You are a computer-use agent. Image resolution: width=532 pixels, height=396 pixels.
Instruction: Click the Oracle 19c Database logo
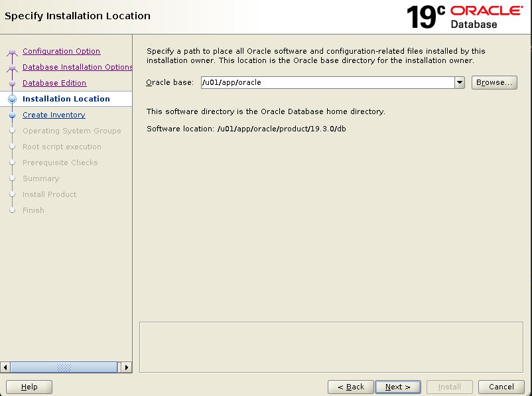(464, 17)
